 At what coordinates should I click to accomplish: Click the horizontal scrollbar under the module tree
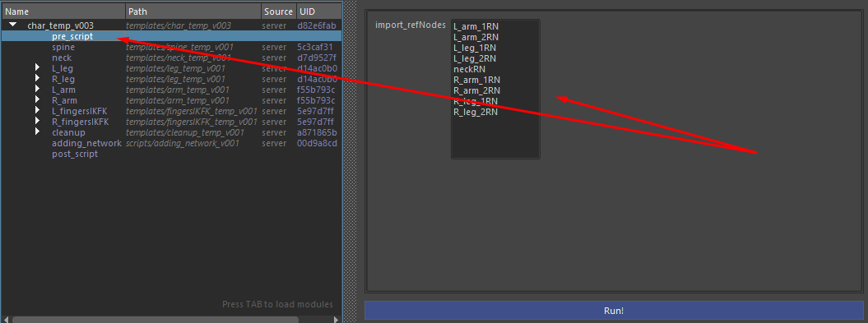(x=155, y=319)
